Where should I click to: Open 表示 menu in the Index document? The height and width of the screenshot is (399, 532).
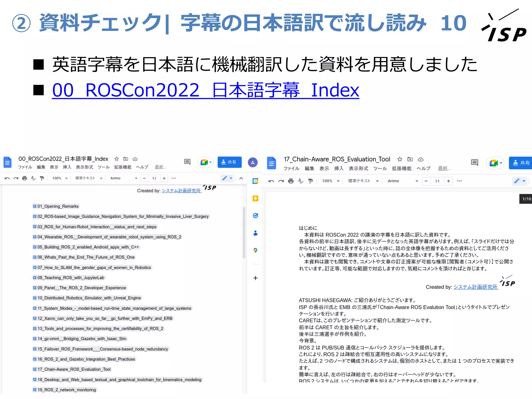click(x=54, y=167)
